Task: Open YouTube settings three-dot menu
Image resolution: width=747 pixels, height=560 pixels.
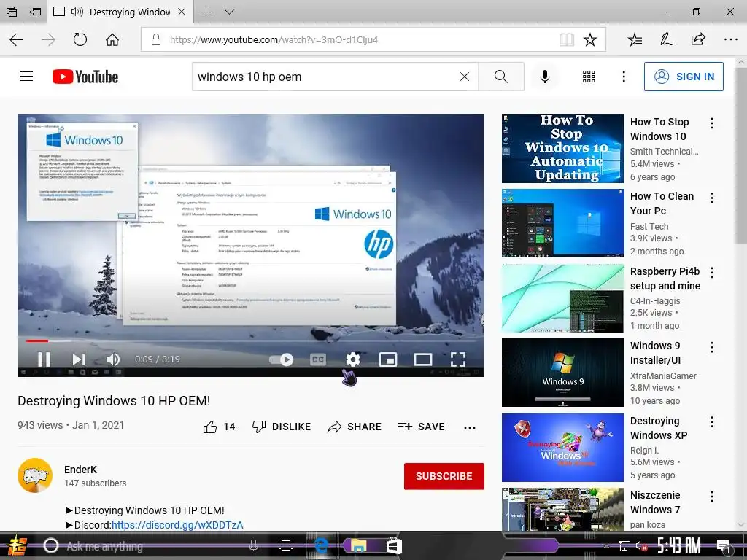Action: click(x=624, y=76)
